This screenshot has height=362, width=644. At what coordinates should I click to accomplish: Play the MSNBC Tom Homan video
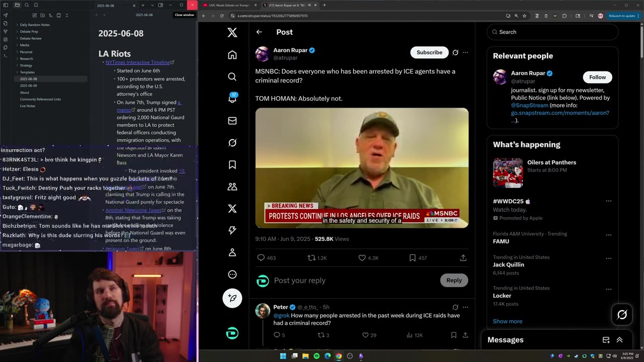tap(362, 168)
